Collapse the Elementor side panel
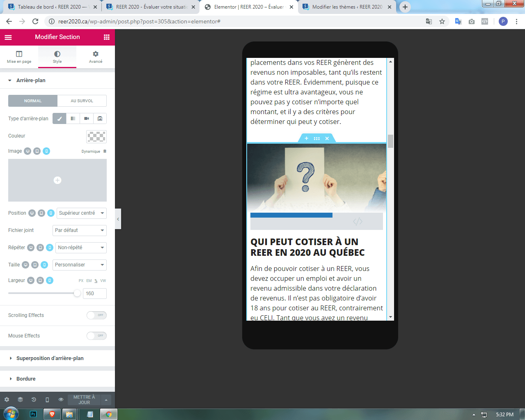The width and height of the screenshot is (525, 420). click(x=118, y=219)
